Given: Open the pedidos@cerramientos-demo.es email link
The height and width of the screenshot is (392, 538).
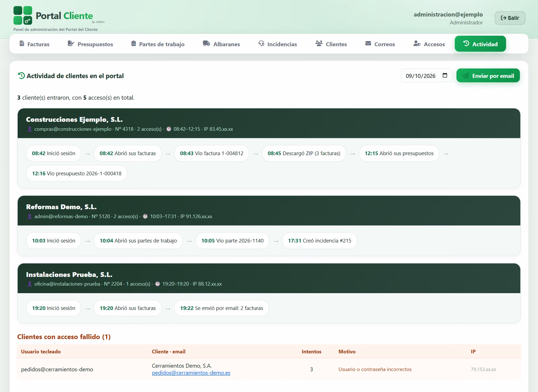Looking at the screenshot, I should click(191, 373).
